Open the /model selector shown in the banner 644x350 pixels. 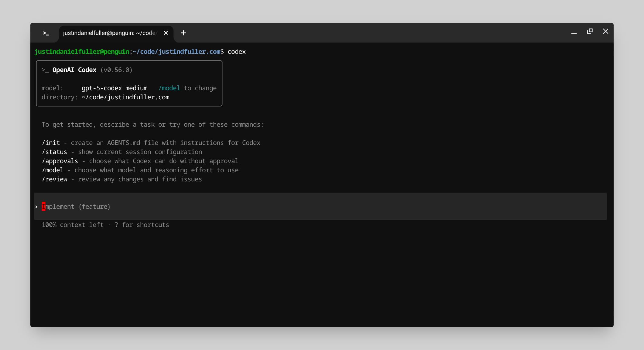click(169, 88)
